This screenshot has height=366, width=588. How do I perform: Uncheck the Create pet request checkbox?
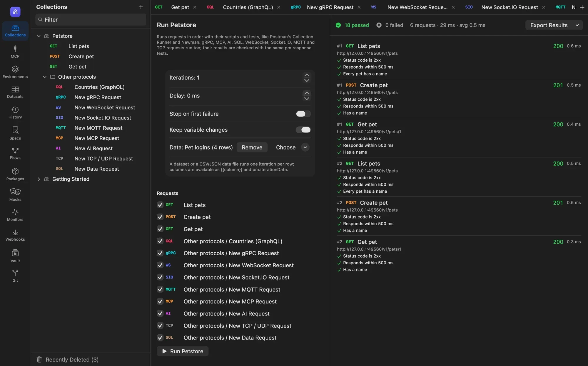(160, 217)
